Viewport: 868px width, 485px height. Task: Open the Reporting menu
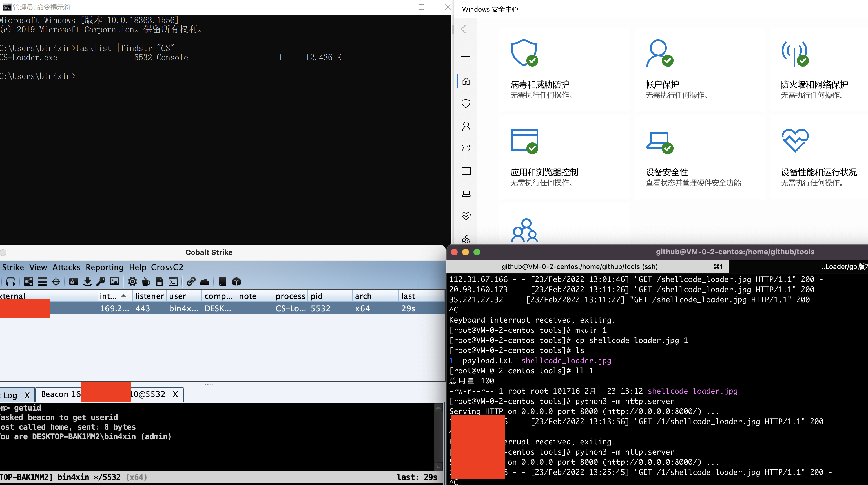[x=105, y=267]
